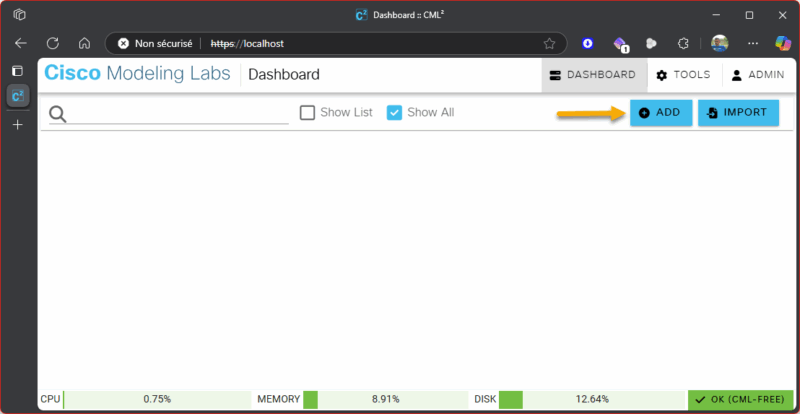Bookmark this page with the star icon
The height and width of the screenshot is (414, 800).
(549, 44)
